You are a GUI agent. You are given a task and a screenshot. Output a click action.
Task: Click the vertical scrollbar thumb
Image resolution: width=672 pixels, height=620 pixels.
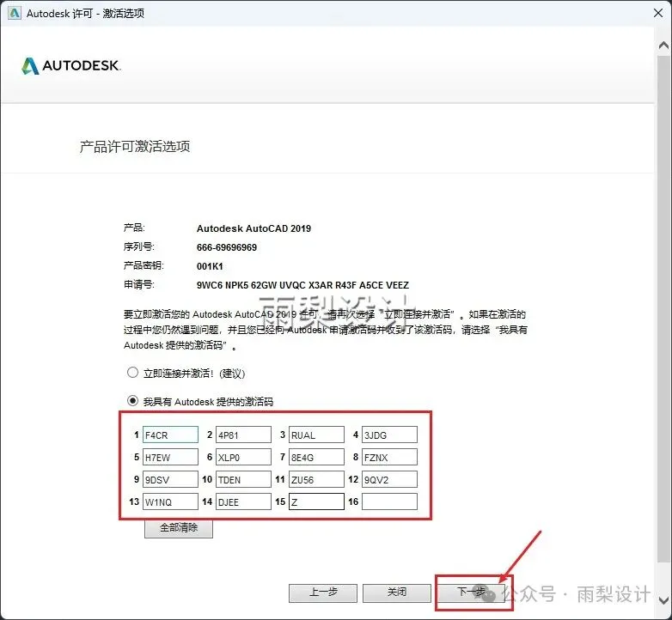663,308
